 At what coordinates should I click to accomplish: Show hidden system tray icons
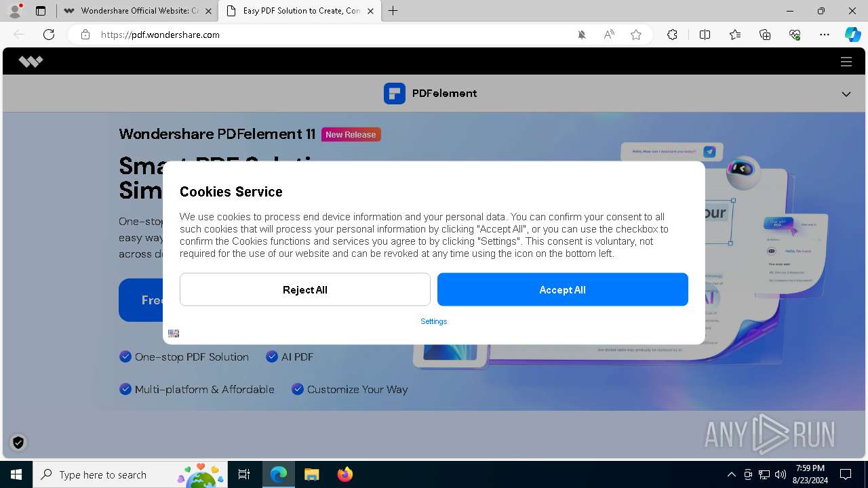click(x=731, y=474)
